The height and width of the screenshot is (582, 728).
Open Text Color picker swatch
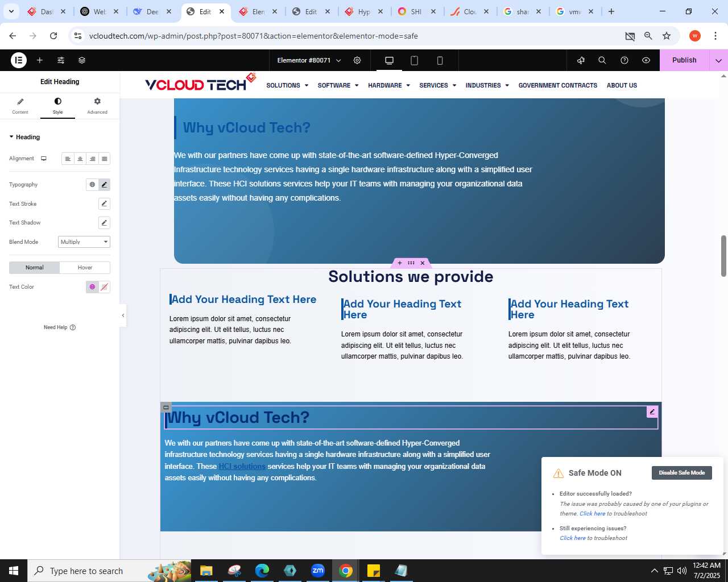[x=104, y=287]
